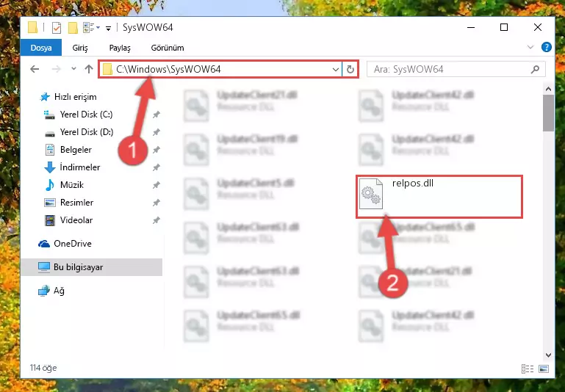The height and width of the screenshot is (392, 565).
Task: Click the Properties icon in quick access toolbar
Action: pyautogui.click(x=57, y=28)
